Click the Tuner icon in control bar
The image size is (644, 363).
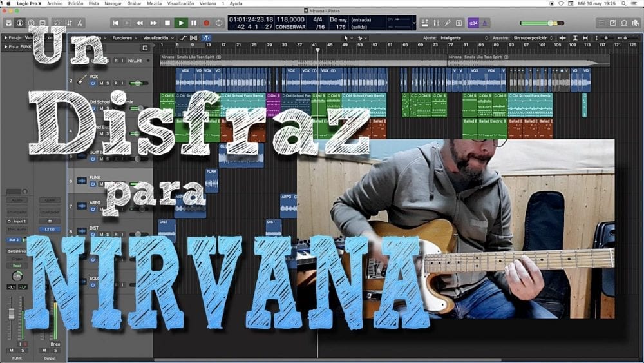click(437, 23)
